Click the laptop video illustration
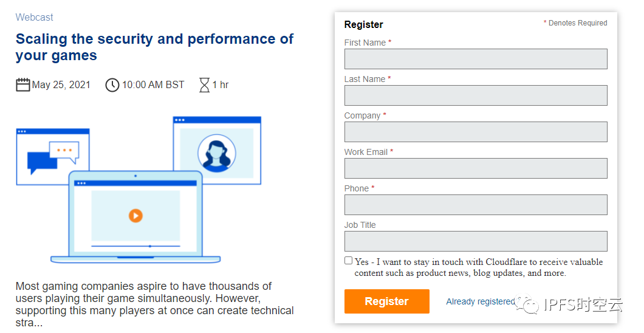The image size is (644, 333). (x=135, y=217)
